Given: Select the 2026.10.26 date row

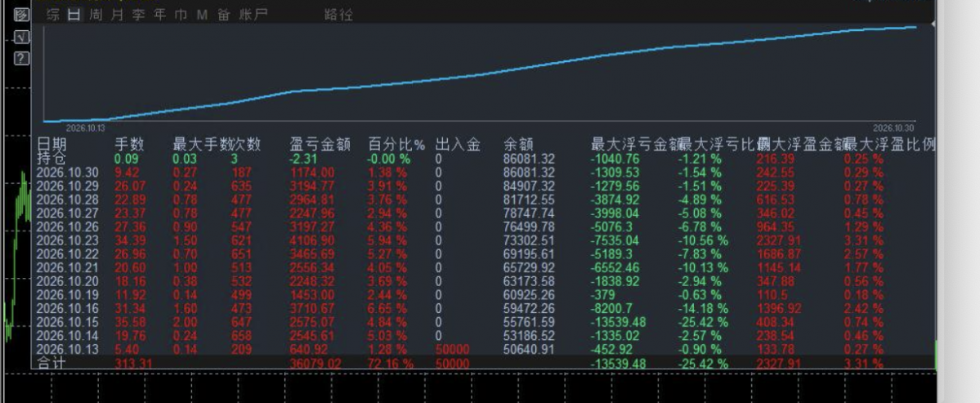Looking at the screenshot, I should click(x=68, y=226).
